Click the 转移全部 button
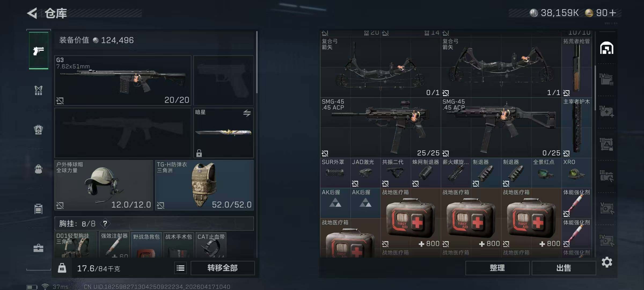The image size is (644, 290). (222, 268)
